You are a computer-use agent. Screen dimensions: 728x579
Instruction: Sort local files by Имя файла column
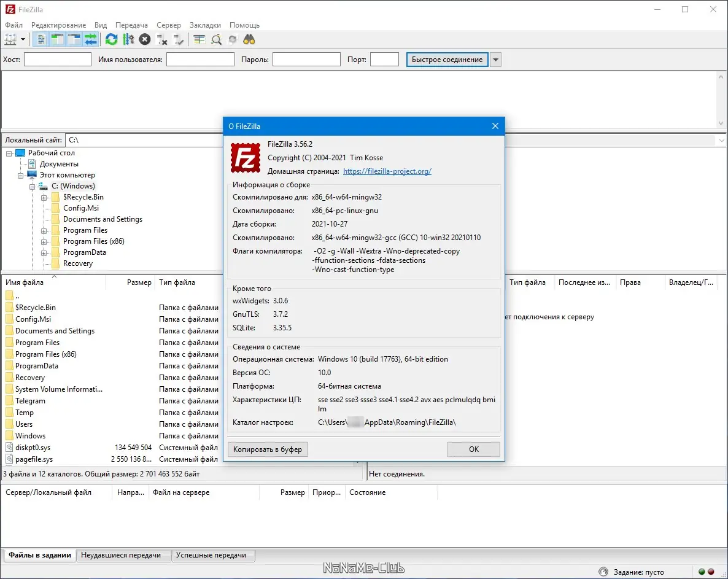[54, 282]
